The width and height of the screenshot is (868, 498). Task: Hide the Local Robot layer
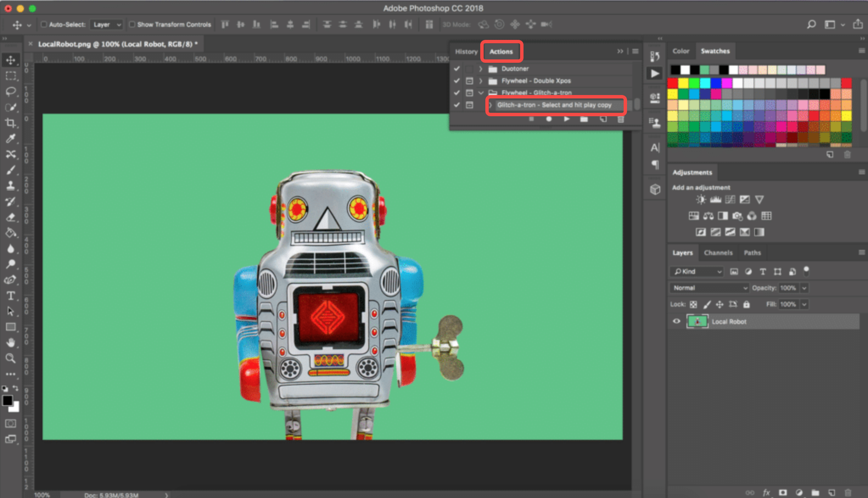click(677, 321)
